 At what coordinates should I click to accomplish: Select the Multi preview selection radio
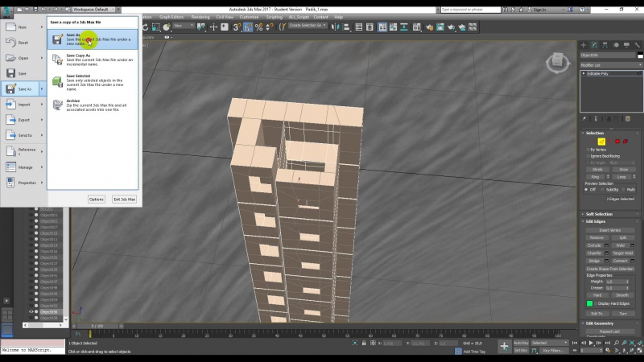[623, 190]
